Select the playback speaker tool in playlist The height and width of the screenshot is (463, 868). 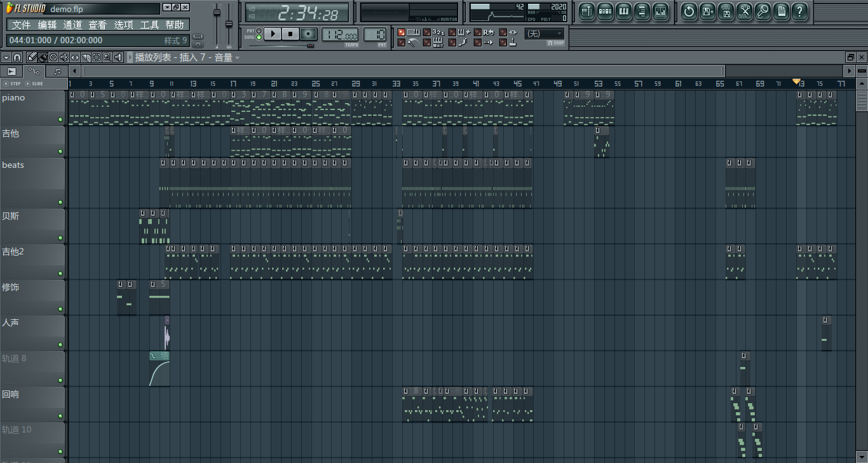(x=118, y=57)
